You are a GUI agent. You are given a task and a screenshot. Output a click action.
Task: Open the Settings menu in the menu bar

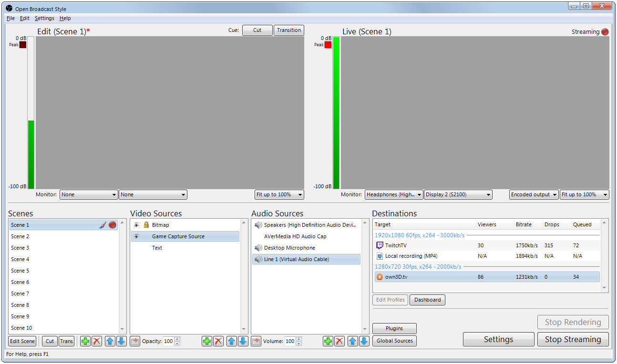tap(44, 18)
